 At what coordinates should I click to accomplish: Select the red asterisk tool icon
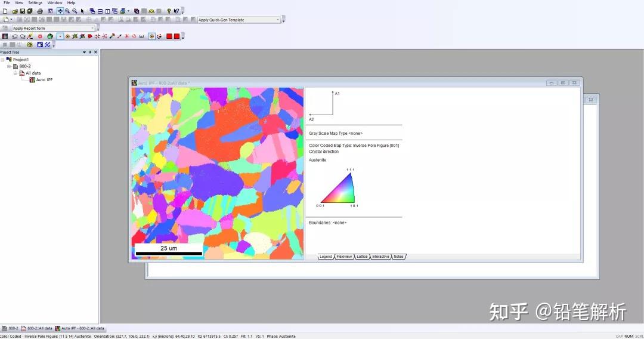point(126,36)
